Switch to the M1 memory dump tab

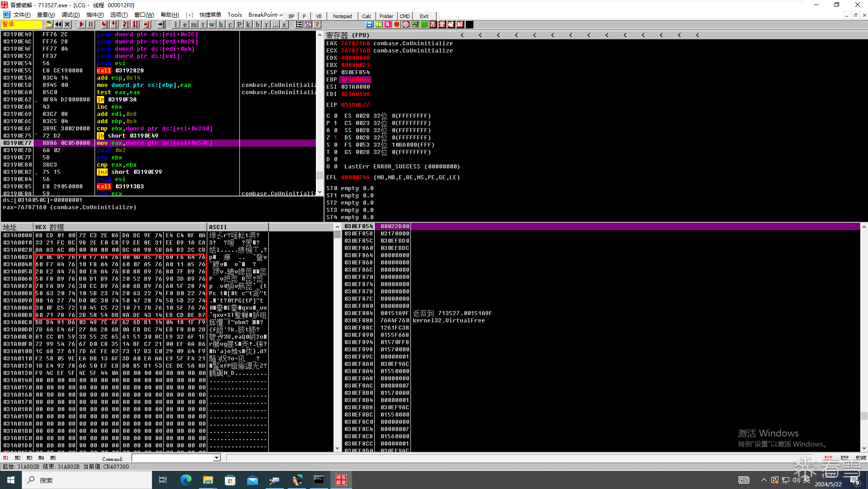[6, 458]
